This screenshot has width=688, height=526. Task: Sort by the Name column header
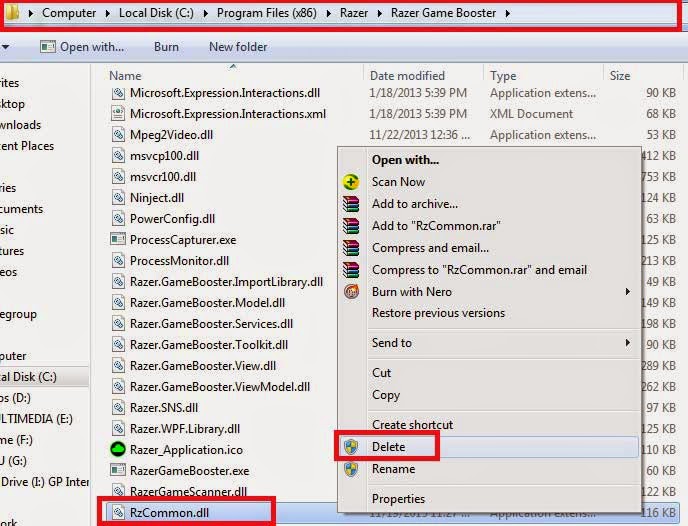click(x=125, y=76)
